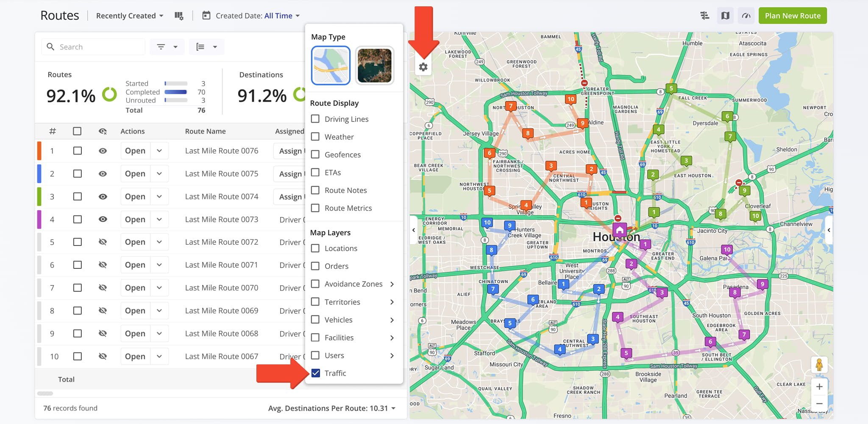Zoom out on the map
The image size is (868, 424).
(x=819, y=404)
